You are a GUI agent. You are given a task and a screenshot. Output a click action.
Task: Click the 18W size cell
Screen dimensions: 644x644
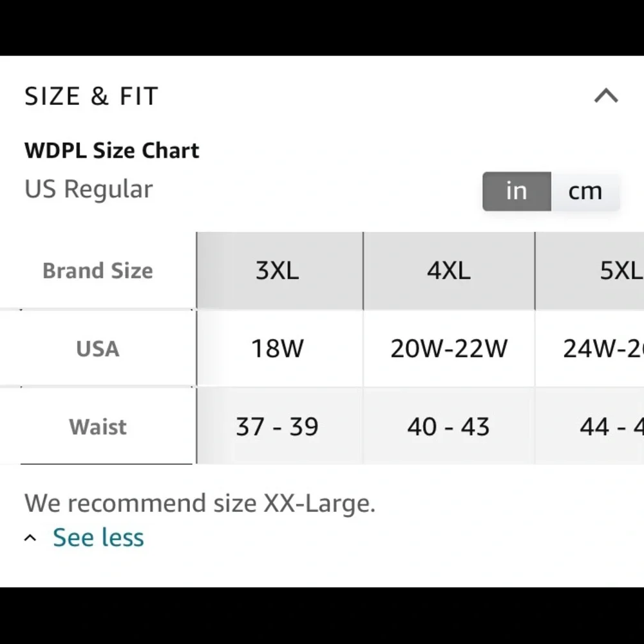click(278, 348)
